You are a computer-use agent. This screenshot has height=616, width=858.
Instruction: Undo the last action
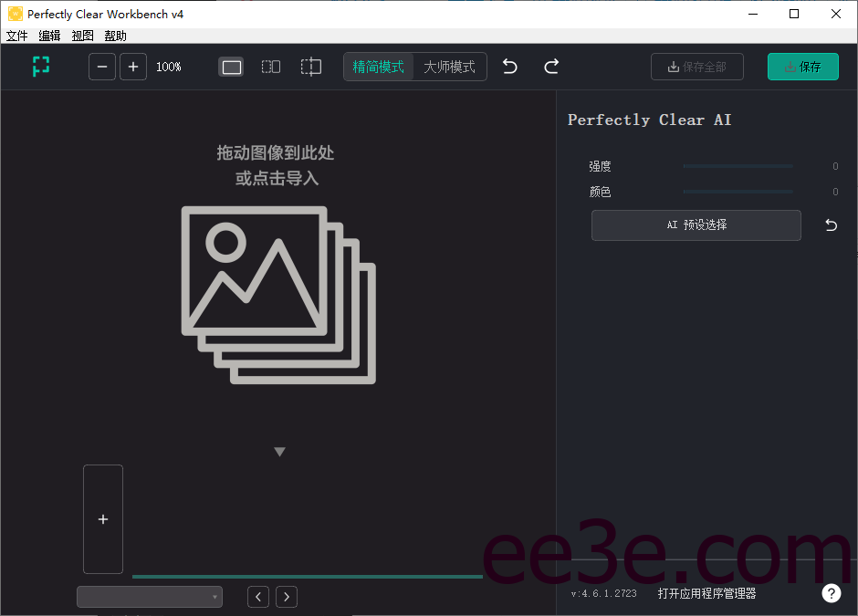tap(509, 66)
